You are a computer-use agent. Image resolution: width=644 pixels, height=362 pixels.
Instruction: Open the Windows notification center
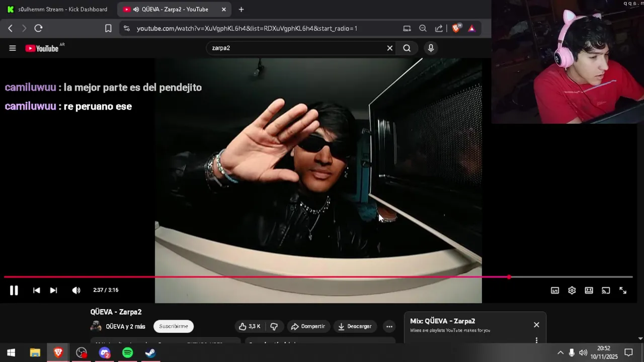628,353
